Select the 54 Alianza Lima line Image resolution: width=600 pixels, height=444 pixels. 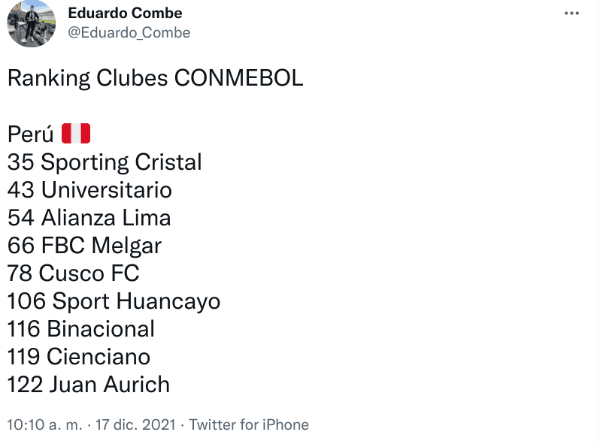88,218
